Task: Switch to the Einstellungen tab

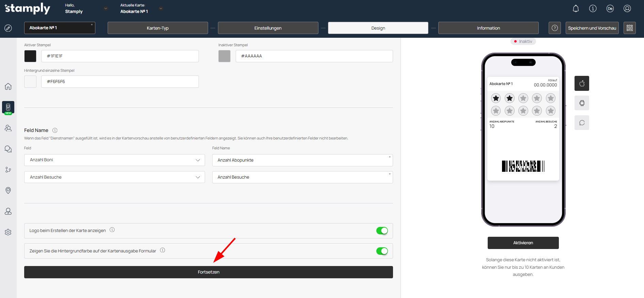Action: (268, 28)
